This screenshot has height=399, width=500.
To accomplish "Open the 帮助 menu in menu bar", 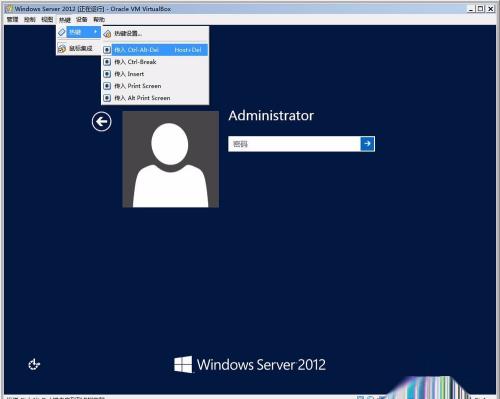I will pos(99,19).
